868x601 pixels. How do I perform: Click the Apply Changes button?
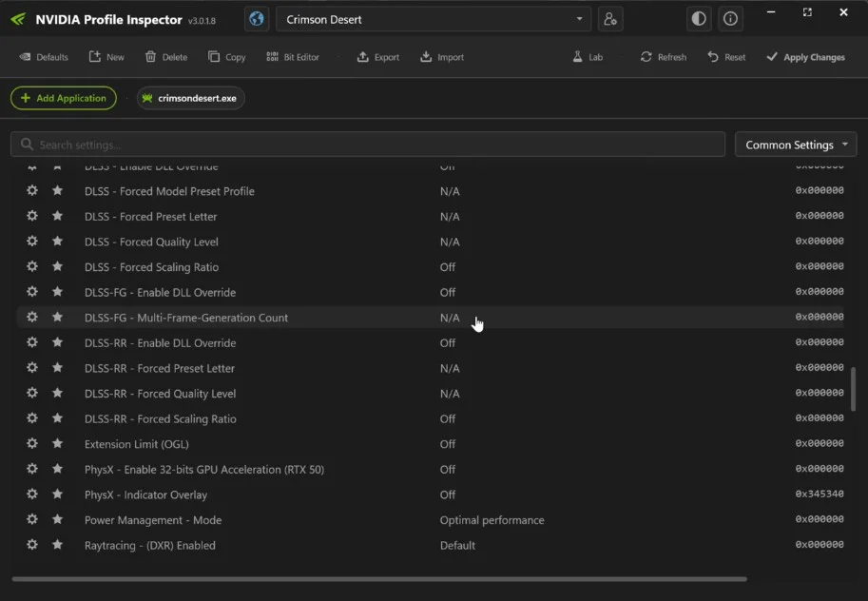(805, 57)
